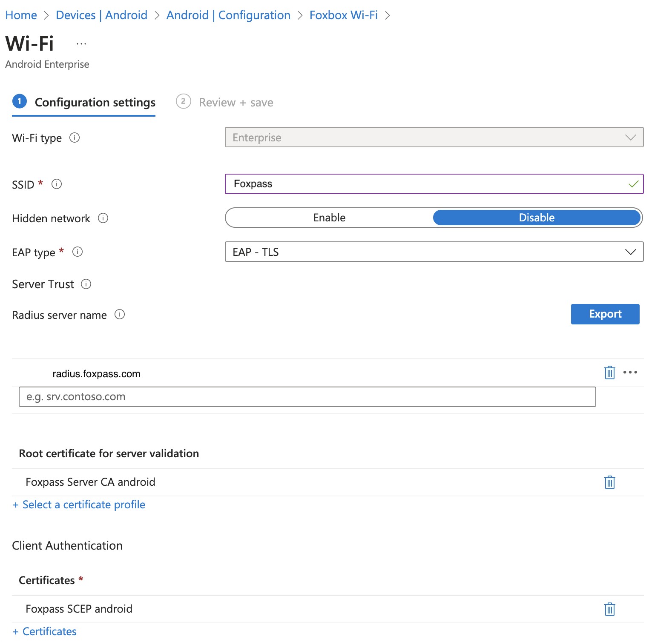Open the ellipsis menu beside Wi-Fi title
This screenshot has width=672, height=642.
pyautogui.click(x=81, y=44)
